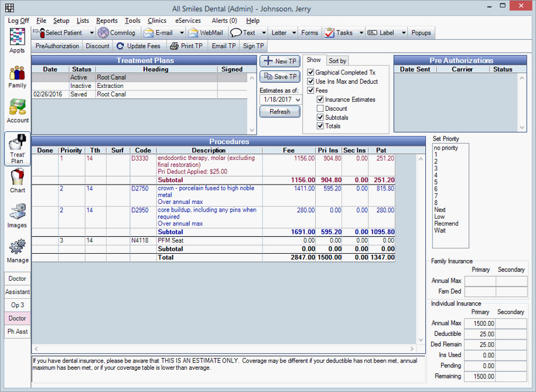Expand the Tasks dropdown arrow
Image resolution: width=536 pixels, height=392 pixels.
point(361,33)
